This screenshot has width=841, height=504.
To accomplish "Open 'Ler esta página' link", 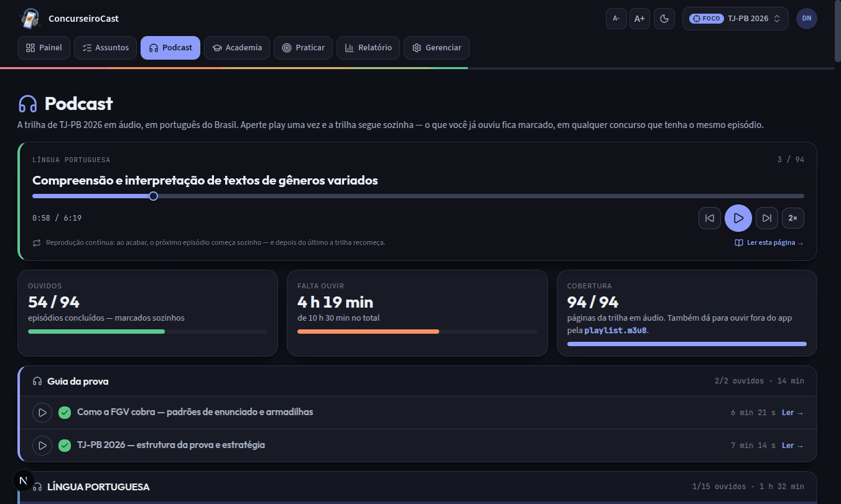I will tap(769, 243).
